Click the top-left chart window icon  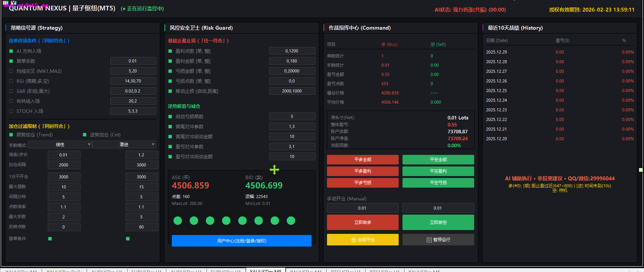point(5,3)
